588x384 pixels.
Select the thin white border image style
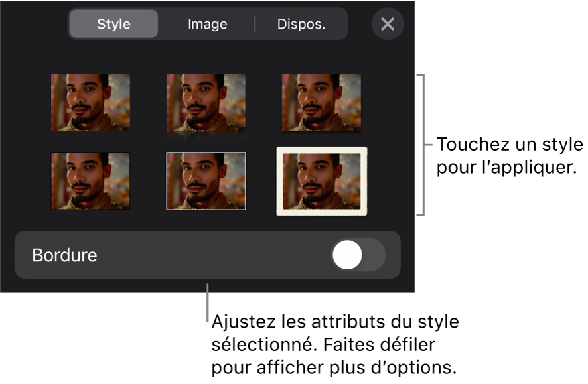point(206,181)
